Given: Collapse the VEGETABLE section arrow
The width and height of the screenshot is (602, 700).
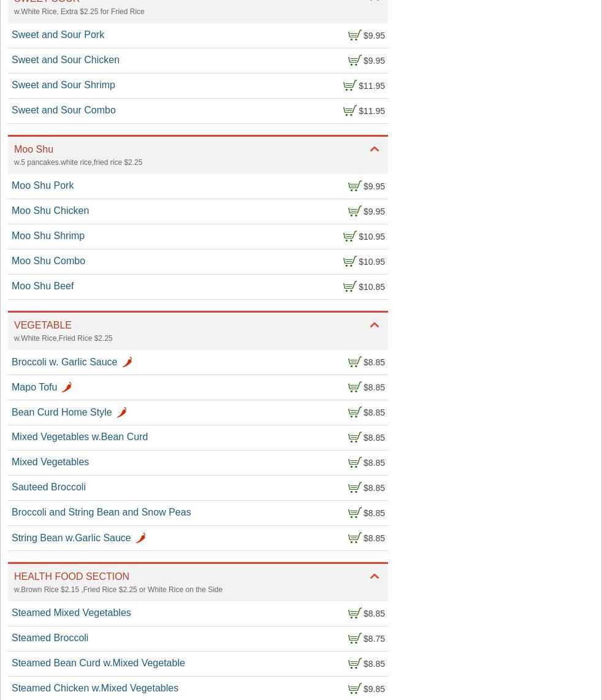Looking at the screenshot, I should click(375, 325).
